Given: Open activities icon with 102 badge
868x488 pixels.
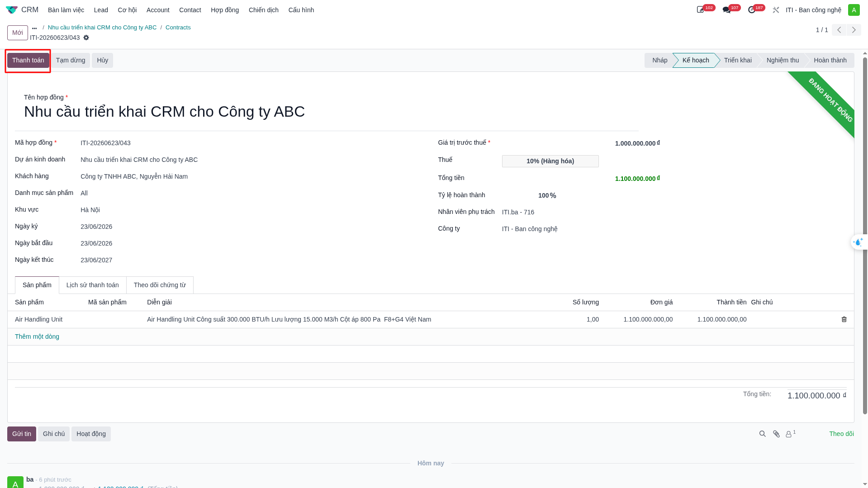Looking at the screenshot, I should tap(701, 10).
